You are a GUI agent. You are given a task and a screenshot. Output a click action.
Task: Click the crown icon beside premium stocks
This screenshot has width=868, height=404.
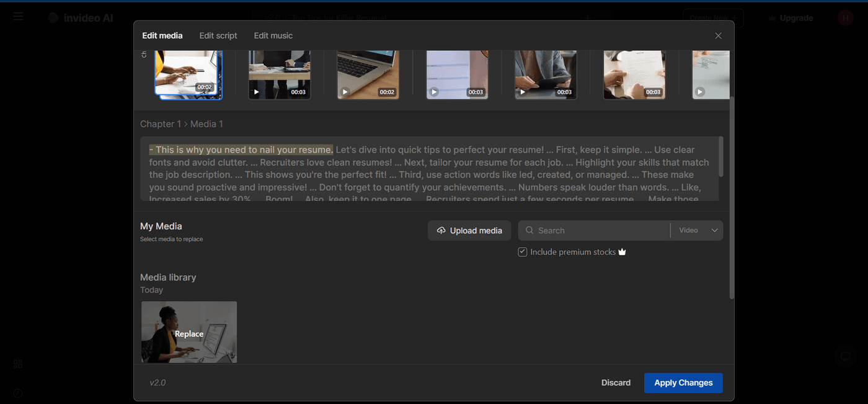[x=622, y=252]
